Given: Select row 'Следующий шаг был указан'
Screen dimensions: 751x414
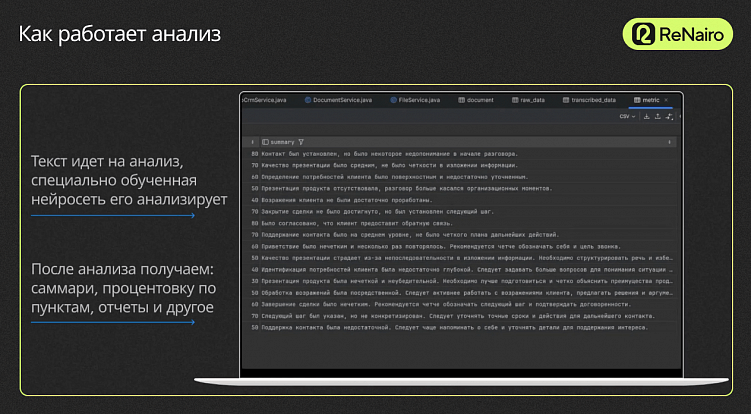Looking at the screenshot, I should pos(459,316).
